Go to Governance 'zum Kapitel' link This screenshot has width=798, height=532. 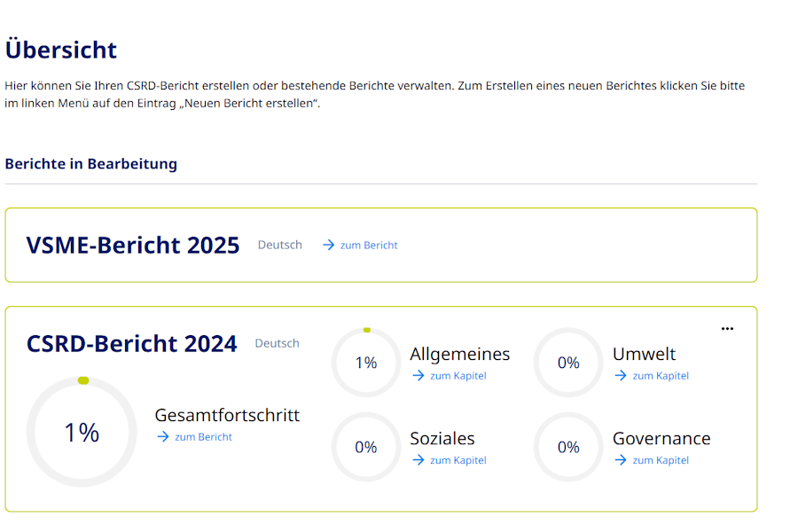click(660, 459)
